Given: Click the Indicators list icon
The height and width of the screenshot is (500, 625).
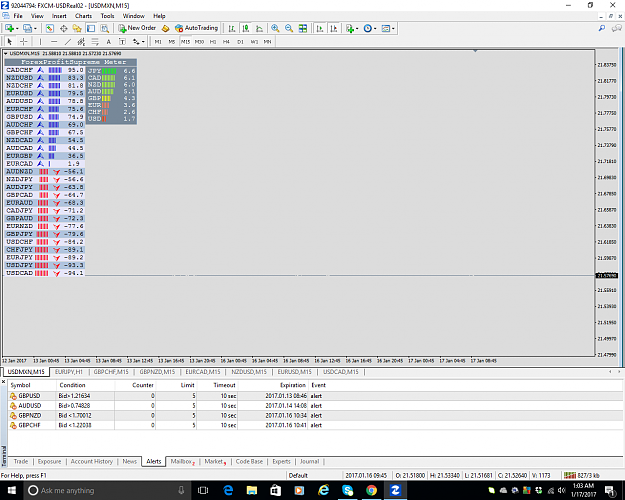Looking at the screenshot, I should (x=350, y=28).
